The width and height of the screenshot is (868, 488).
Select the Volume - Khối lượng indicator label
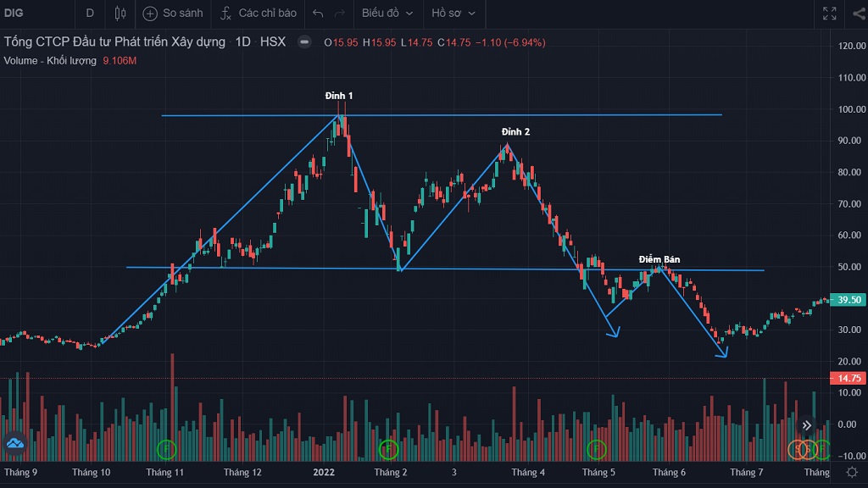(50, 61)
